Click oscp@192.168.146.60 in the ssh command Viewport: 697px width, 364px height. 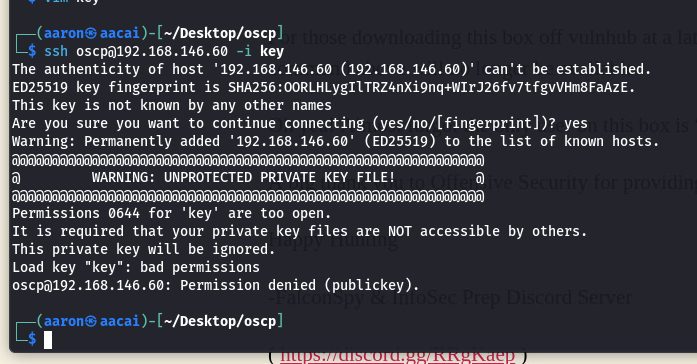pyautogui.click(x=152, y=52)
